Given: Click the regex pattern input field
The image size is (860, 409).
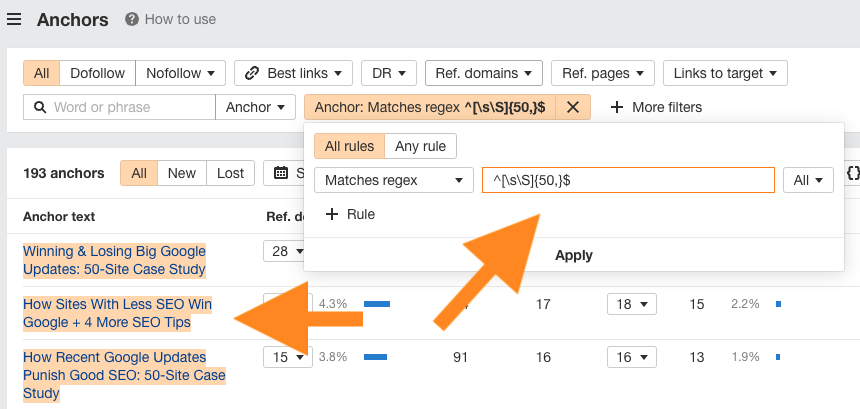Looking at the screenshot, I should [x=629, y=180].
